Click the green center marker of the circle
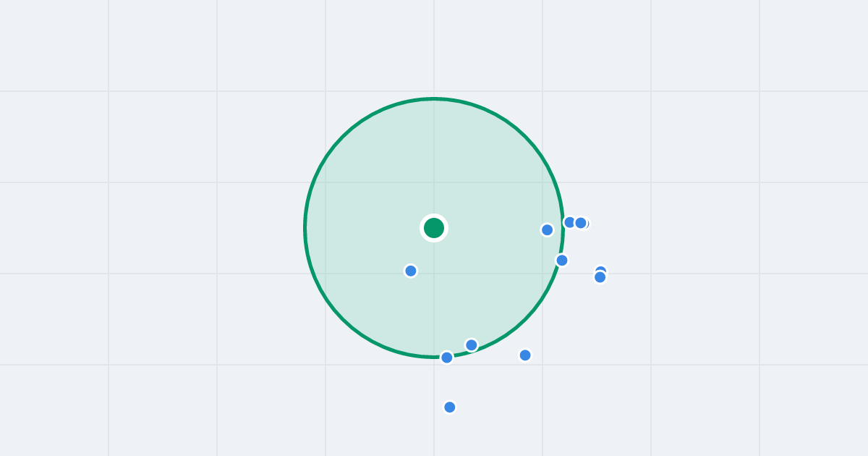Screen dimensions: 868x456 pyautogui.click(x=434, y=228)
